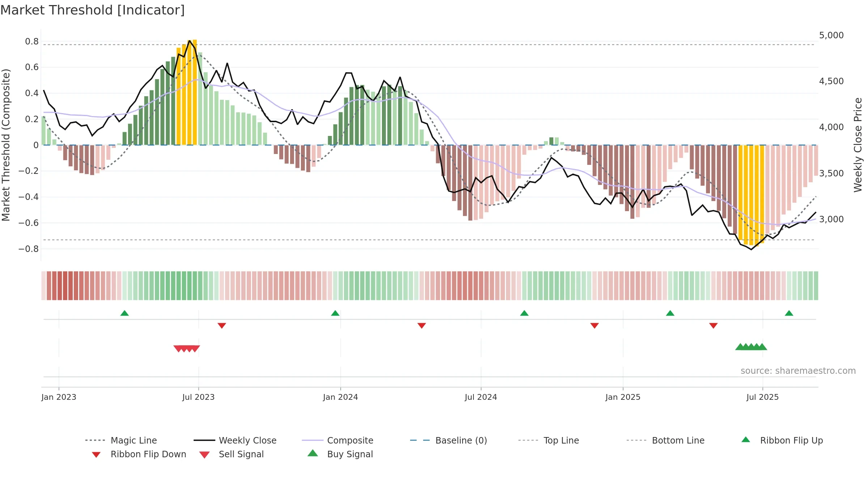Click the 3,500 price axis label
The width and height of the screenshot is (868, 488).
click(831, 173)
